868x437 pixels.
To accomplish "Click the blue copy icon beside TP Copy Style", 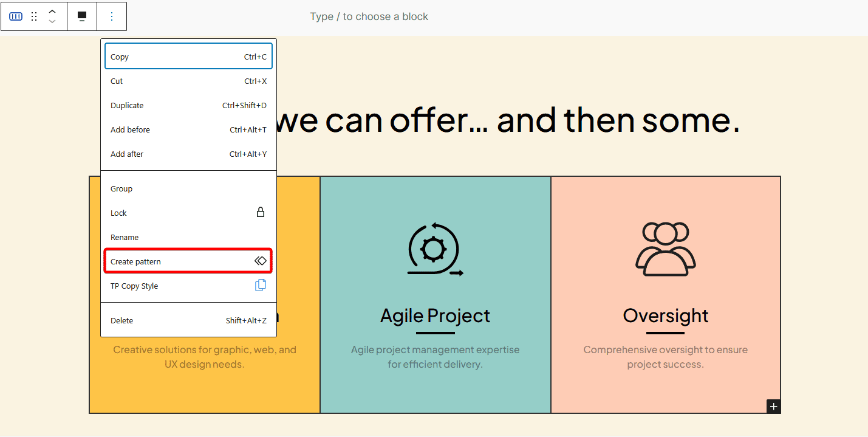I will (261, 285).
